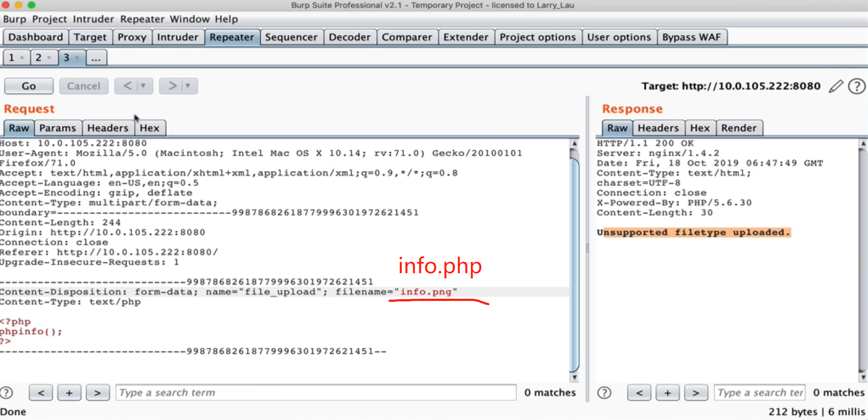Switch to the Proxy tab
The height and width of the screenshot is (420, 868).
coord(132,37)
